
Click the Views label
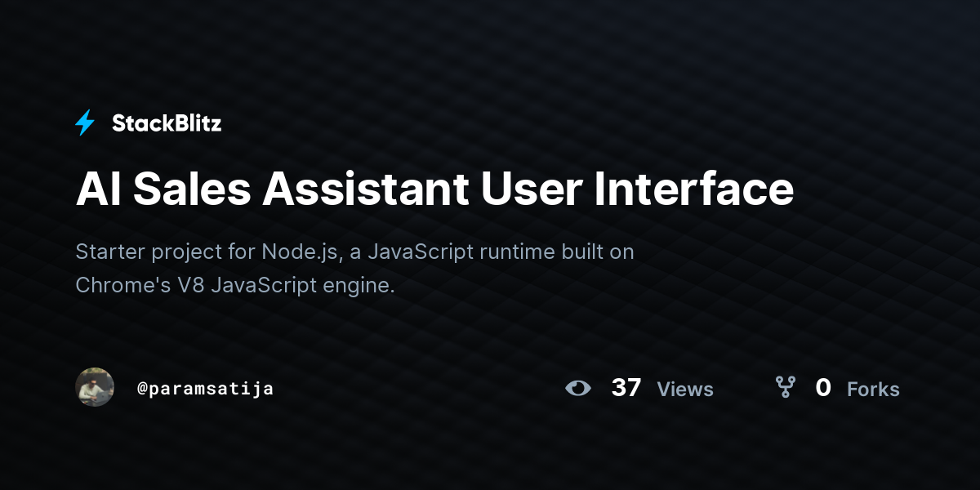[685, 390]
